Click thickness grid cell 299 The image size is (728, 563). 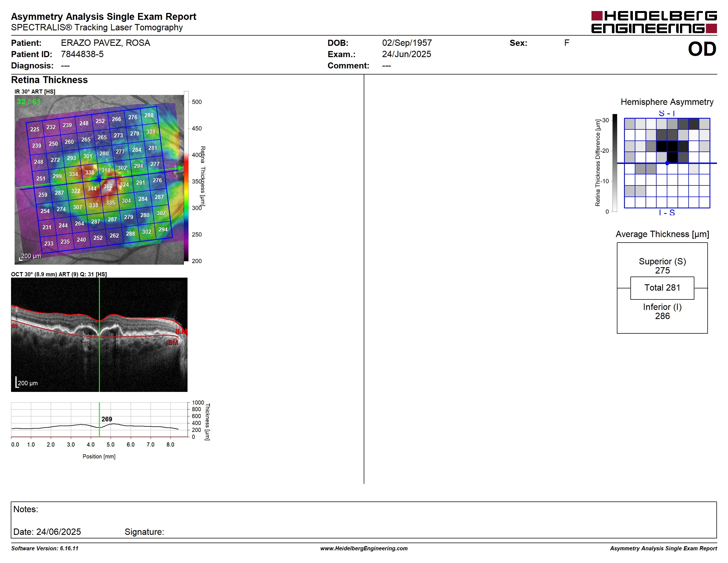[57, 176]
